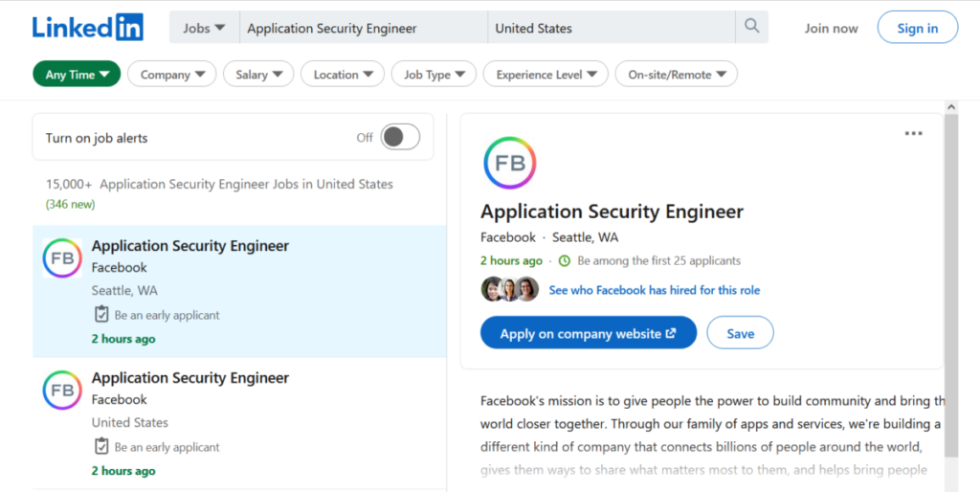The image size is (980, 492).
Task: Open See who Facebook has hired link
Action: [x=655, y=290]
